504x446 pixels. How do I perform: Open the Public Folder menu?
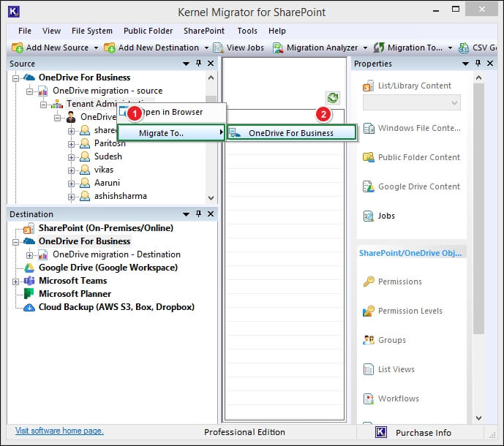tap(148, 31)
